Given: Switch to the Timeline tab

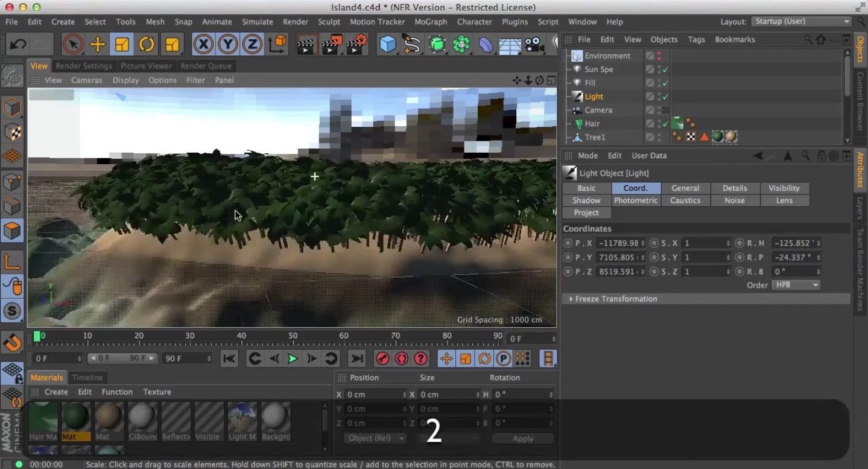Looking at the screenshot, I should point(87,377).
